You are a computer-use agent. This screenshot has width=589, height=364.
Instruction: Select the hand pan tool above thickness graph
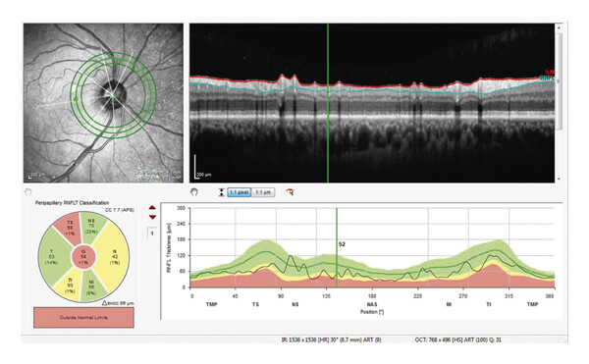click(x=193, y=192)
